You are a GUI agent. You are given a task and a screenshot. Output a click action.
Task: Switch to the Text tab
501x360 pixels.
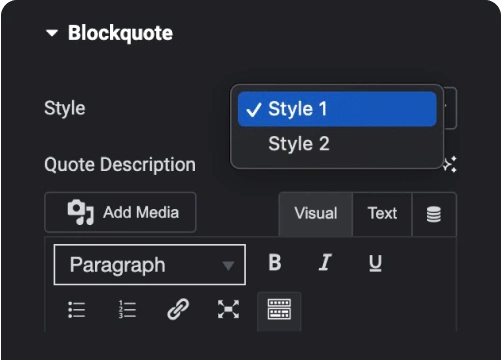[x=382, y=214]
